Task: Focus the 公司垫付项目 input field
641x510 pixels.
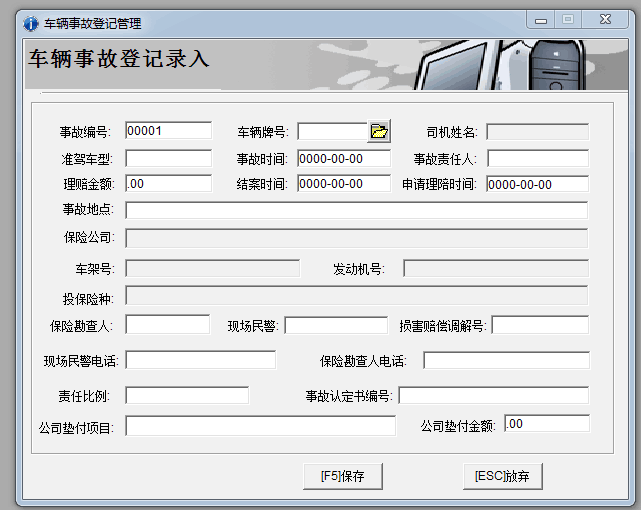Action: coord(260,426)
